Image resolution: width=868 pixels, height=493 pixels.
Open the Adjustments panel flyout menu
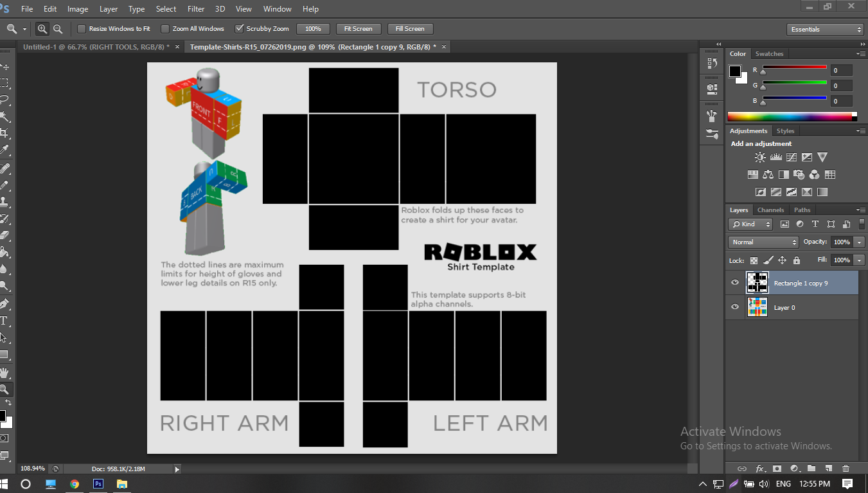[861, 131]
